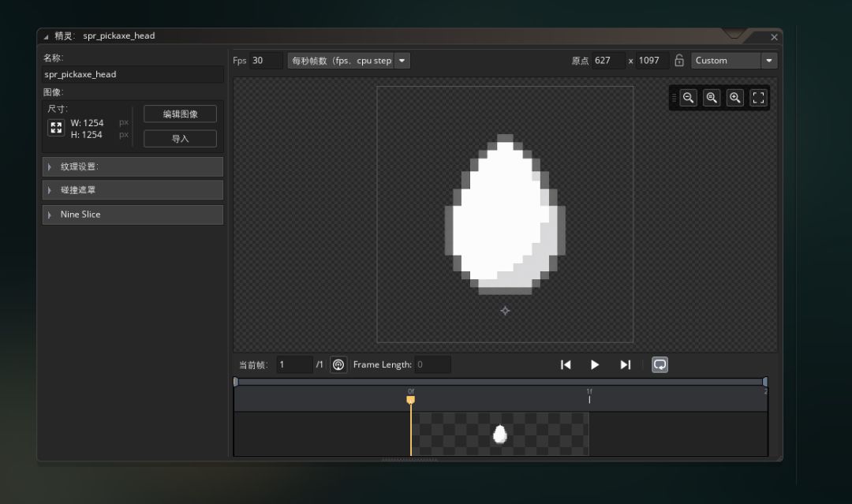Click the 导入 button
Viewport: 852px width, 504px height.
[x=181, y=139]
